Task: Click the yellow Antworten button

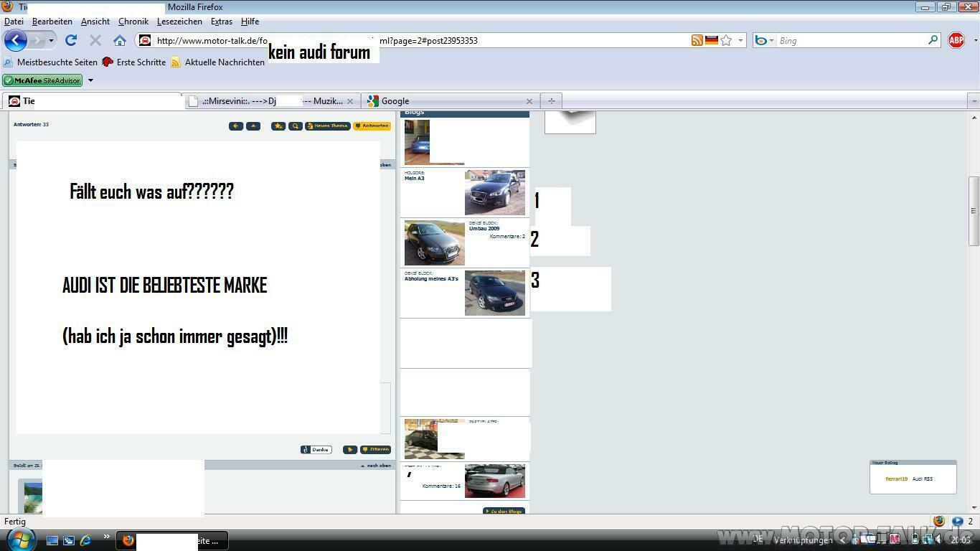Action: pos(372,126)
